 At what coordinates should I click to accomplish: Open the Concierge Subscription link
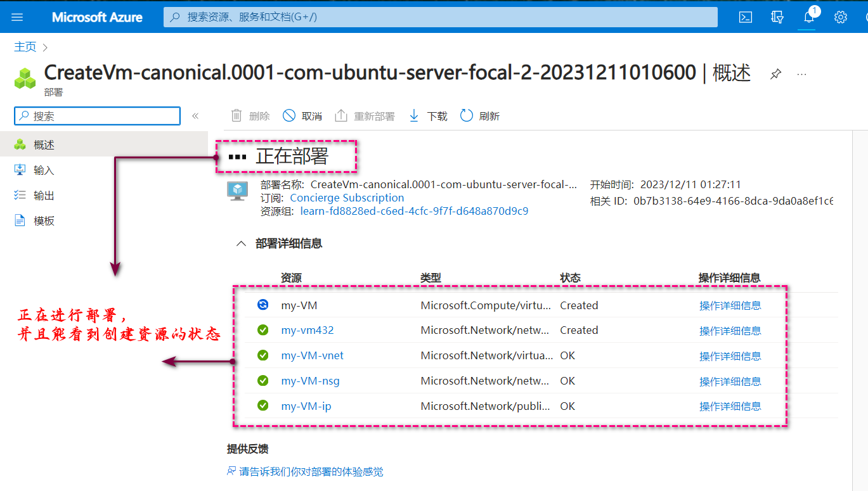pyautogui.click(x=347, y=198)
